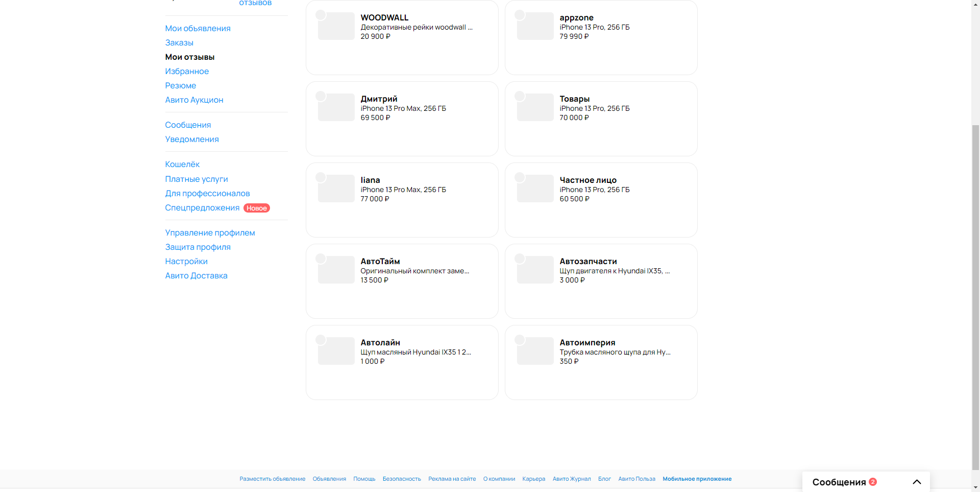Open seller name WOODWALL
980x492 pixels.
[x=384, y=17]
